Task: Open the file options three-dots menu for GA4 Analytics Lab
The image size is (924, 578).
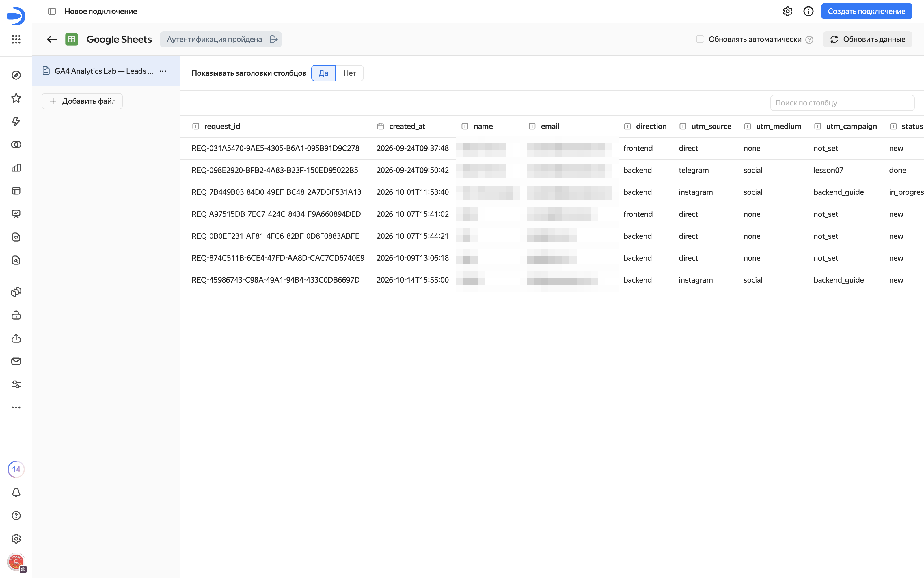Action: (x=163, y=71)
